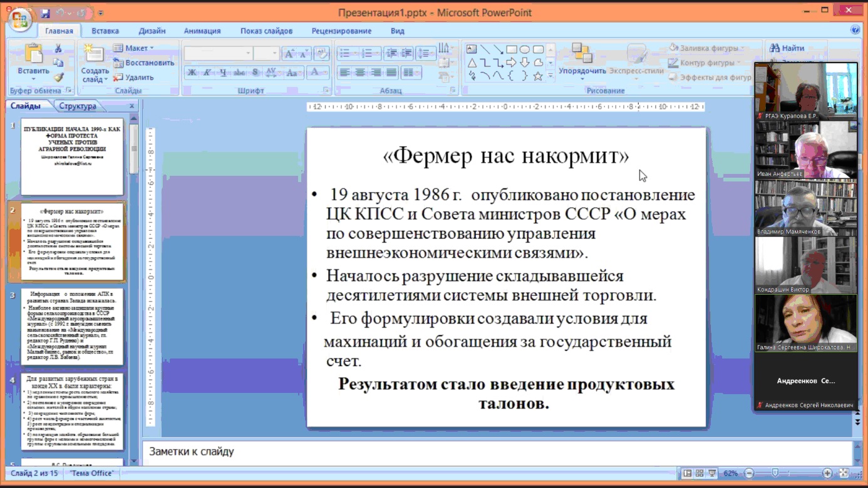Open the Вставка ribbon tab
Image resolution: width=868 pixels, height=488 pixels.
(105, 31)
